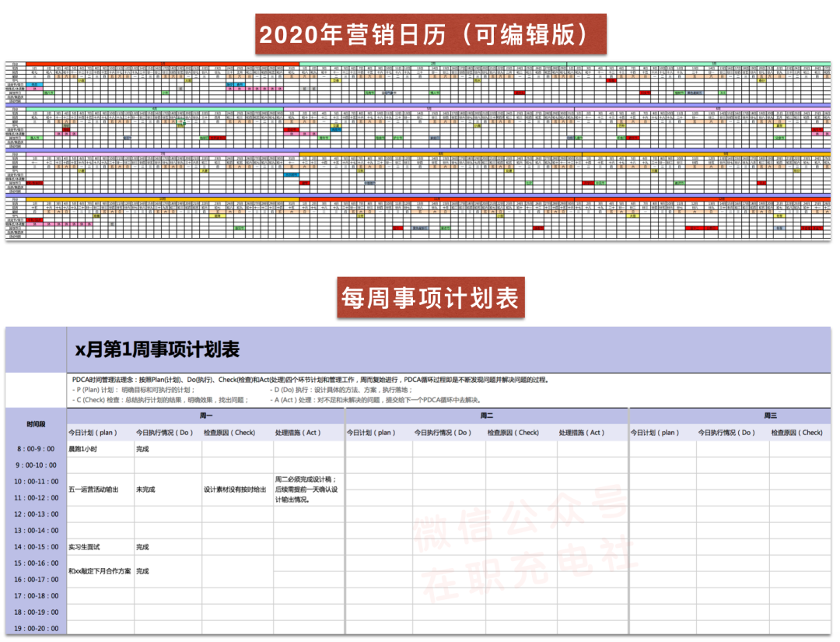Select the 8:00-9:00 time slot row
The width and height of the screenshot is (840, 642).
[36, 449]
